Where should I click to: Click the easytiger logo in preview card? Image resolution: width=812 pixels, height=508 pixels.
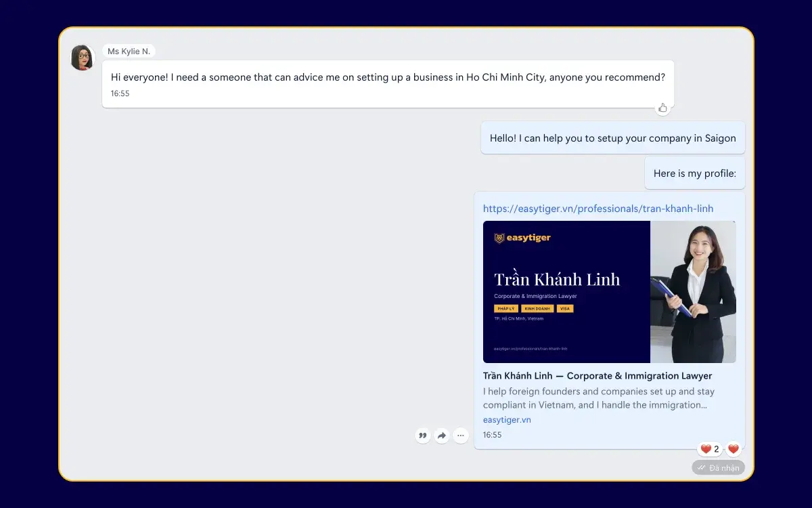point(522,238)
